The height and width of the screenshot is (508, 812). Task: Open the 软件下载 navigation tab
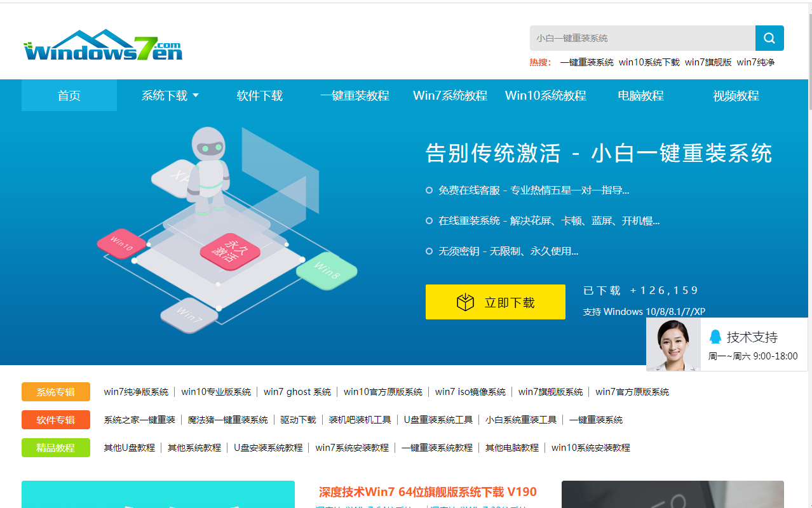point(259,96)
